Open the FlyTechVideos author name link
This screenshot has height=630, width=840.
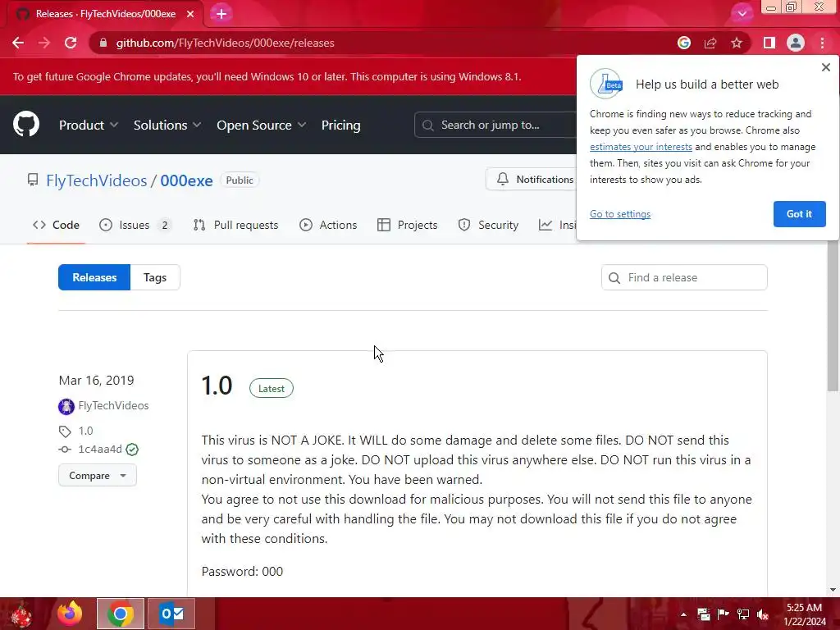tap(113, 405)
